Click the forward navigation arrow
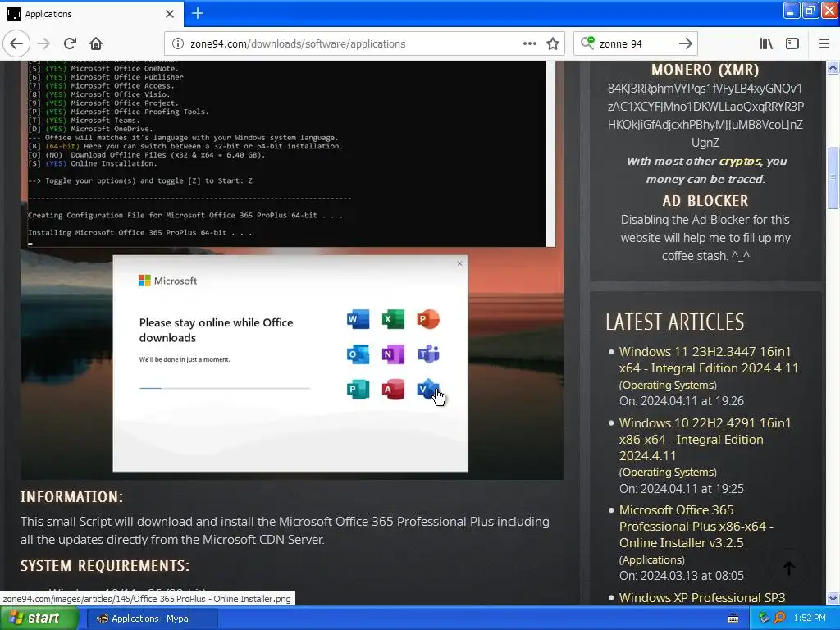Viewport: 840px width, 630px height. (43, 43)
